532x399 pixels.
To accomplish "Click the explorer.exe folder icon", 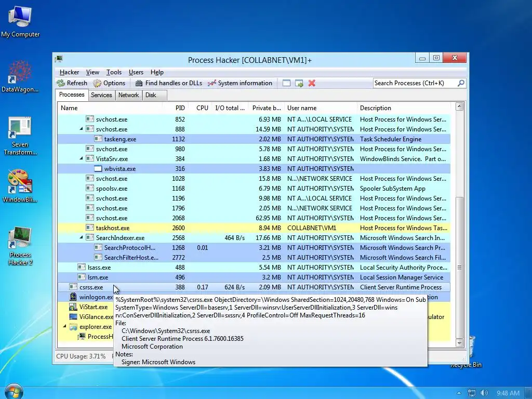I will click(73, 327).
